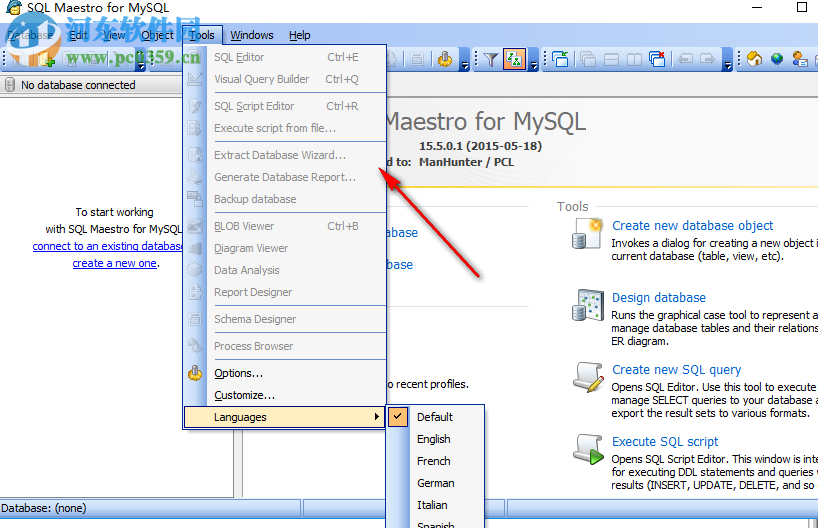Click Report Designer menu entry
The width and height of the screenshot is (818, 528).
285,292
